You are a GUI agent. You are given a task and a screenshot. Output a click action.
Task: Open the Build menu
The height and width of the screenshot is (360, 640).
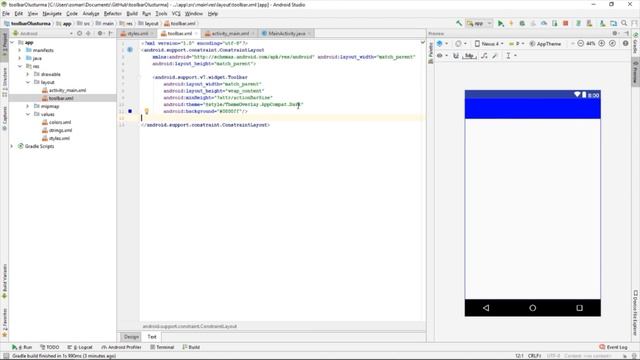coord(132,13)
